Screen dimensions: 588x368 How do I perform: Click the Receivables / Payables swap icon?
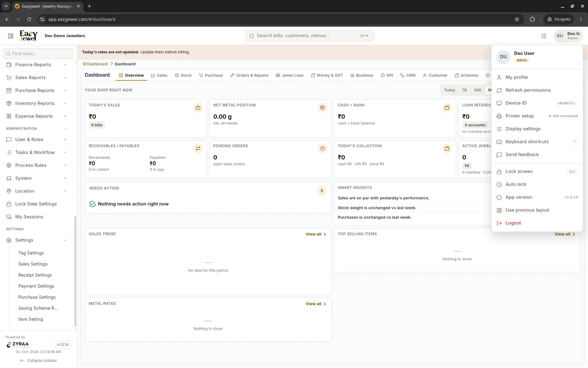point(198,148)
